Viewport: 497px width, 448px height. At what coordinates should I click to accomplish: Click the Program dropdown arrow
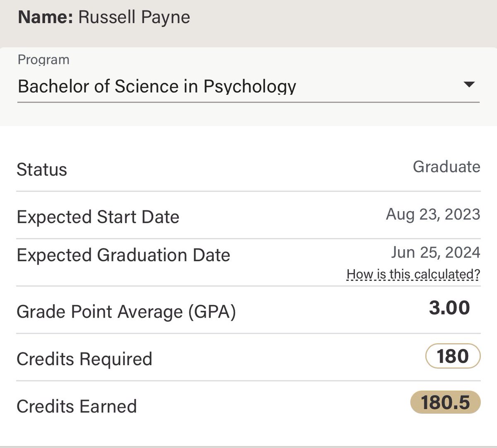coord(469,85)
